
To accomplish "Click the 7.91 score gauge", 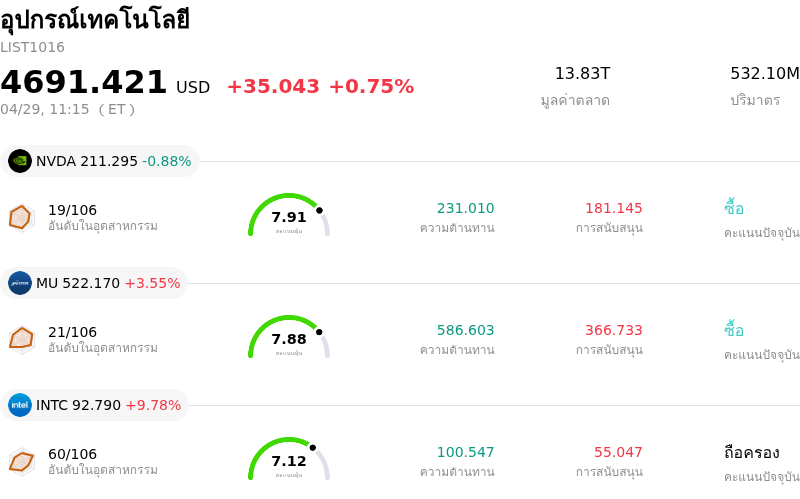I will (x=289, y=216).
